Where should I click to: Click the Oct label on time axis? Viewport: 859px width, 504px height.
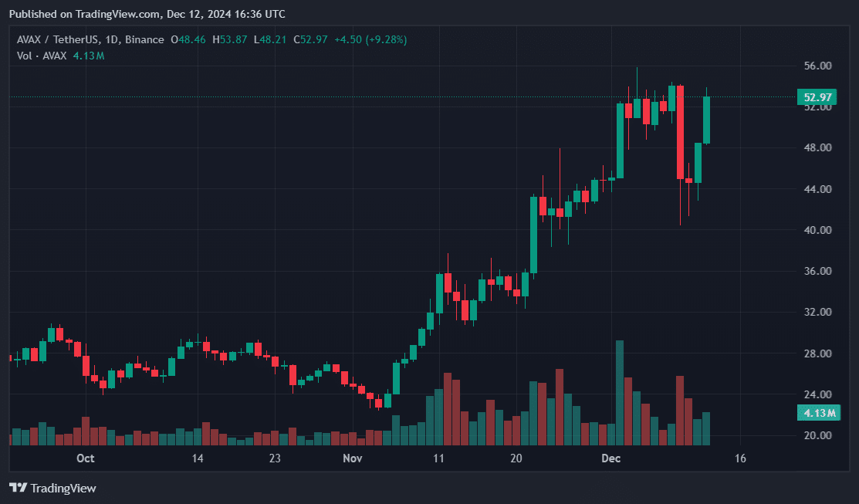coord(86,458)
